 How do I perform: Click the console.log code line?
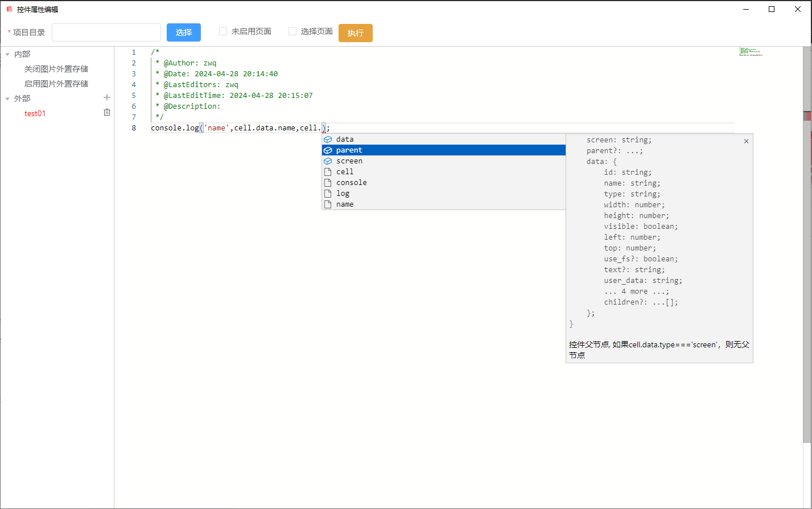click(x=240, y=128)
